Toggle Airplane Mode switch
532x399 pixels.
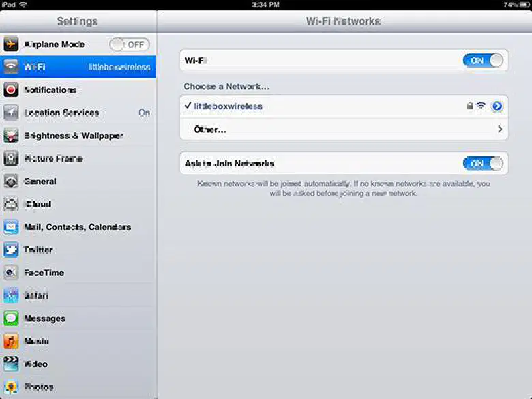pyautogui.click(x=130, y=44)
